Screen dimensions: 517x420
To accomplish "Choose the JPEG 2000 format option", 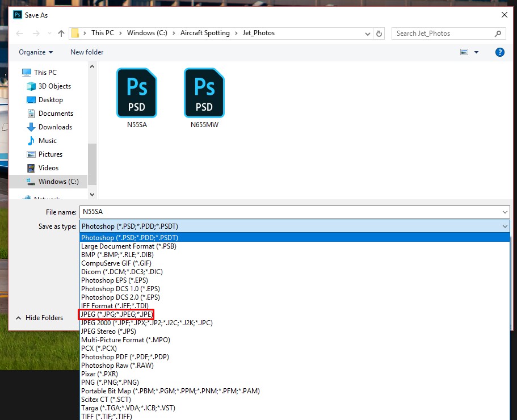I will coord(295,323).
